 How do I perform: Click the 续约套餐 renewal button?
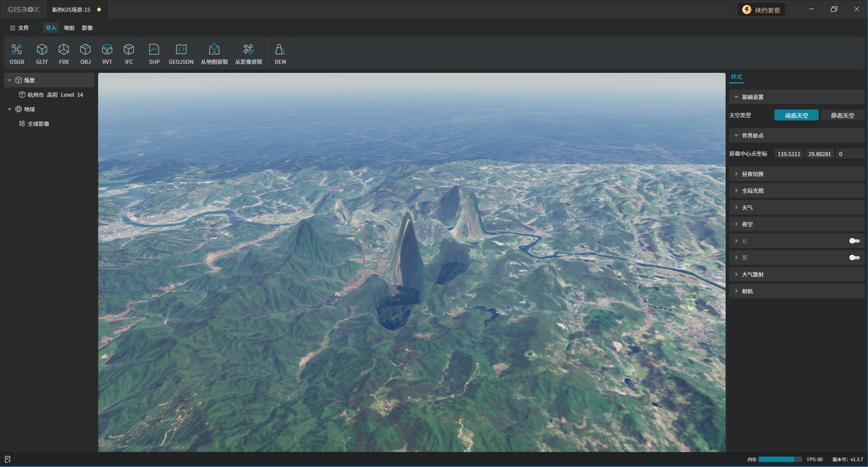pos(761,10)
